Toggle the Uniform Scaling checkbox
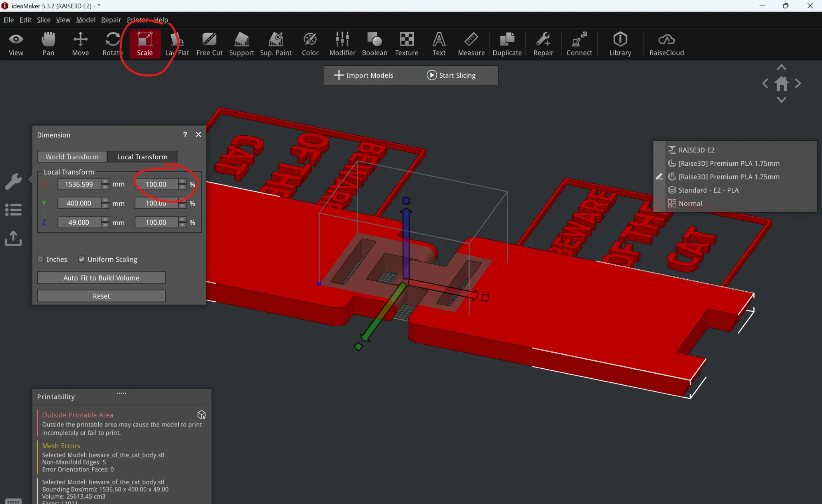The height and width of the screenshot is (504, 822). (81, 259)
